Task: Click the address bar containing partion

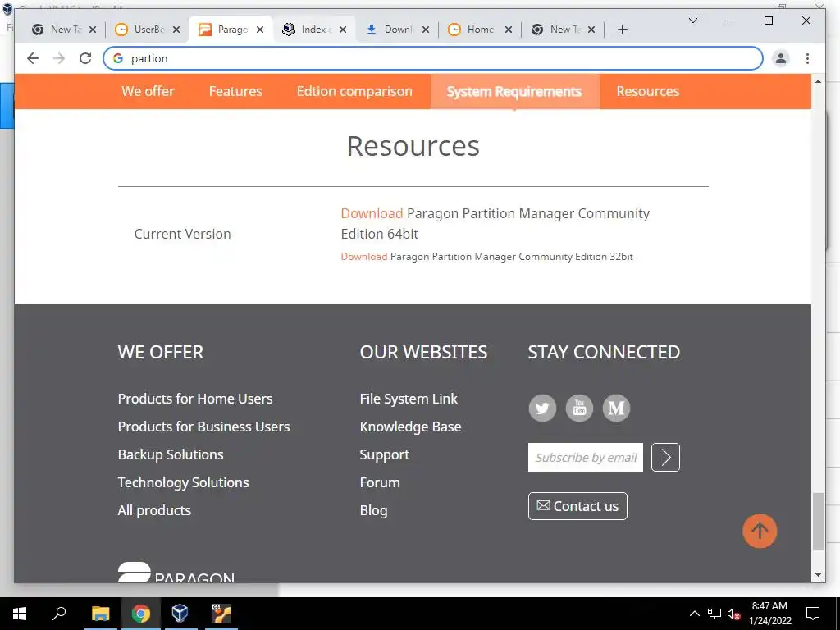Action: [x=433, y=58]
